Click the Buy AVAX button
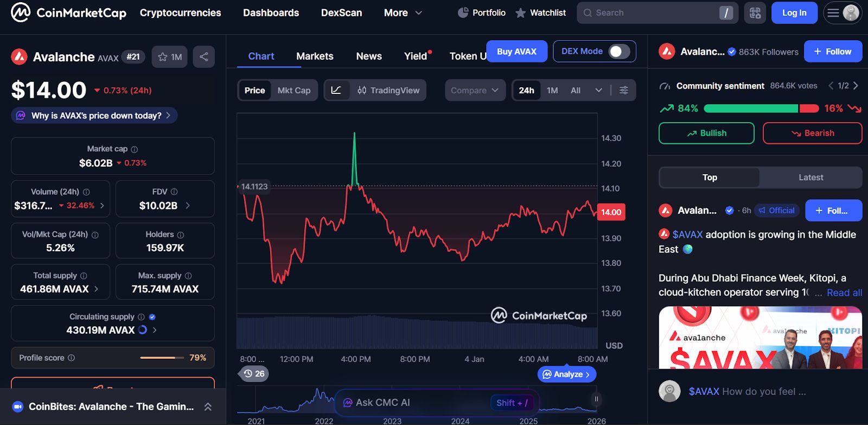This screenshot has height=425, width=868. point(516,51)
